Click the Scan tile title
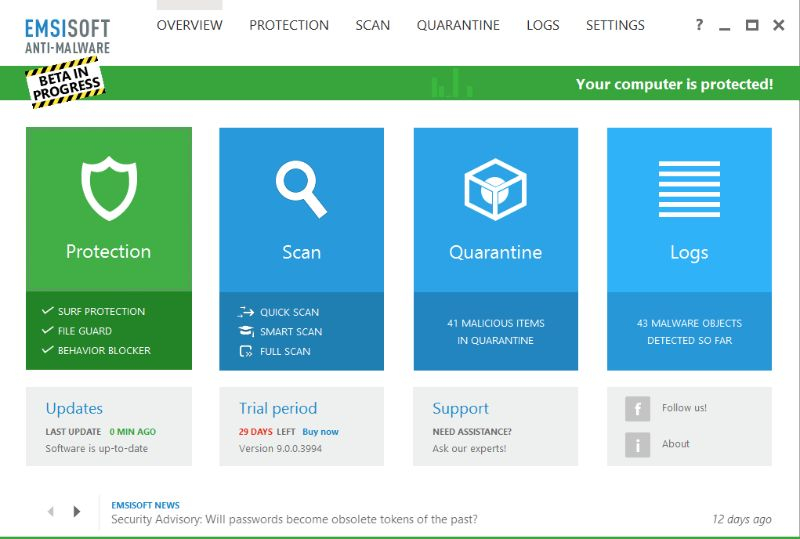 (302, 252)
